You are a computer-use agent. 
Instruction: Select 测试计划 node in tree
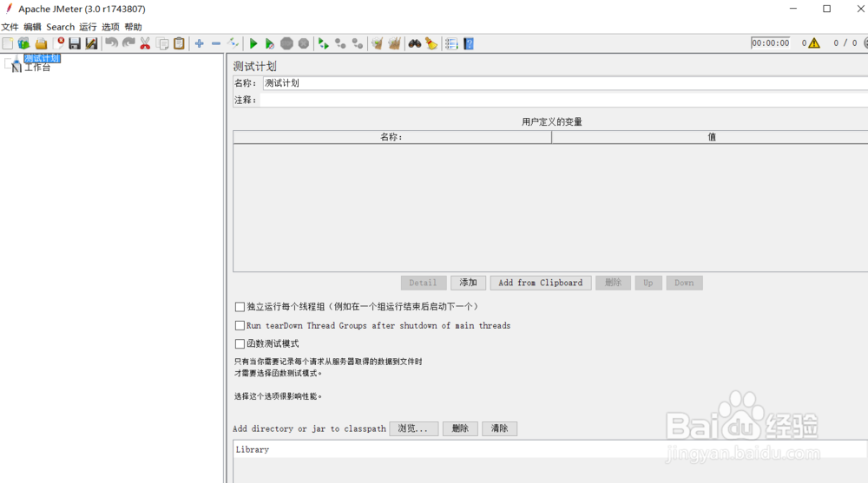tap(42, 58)
